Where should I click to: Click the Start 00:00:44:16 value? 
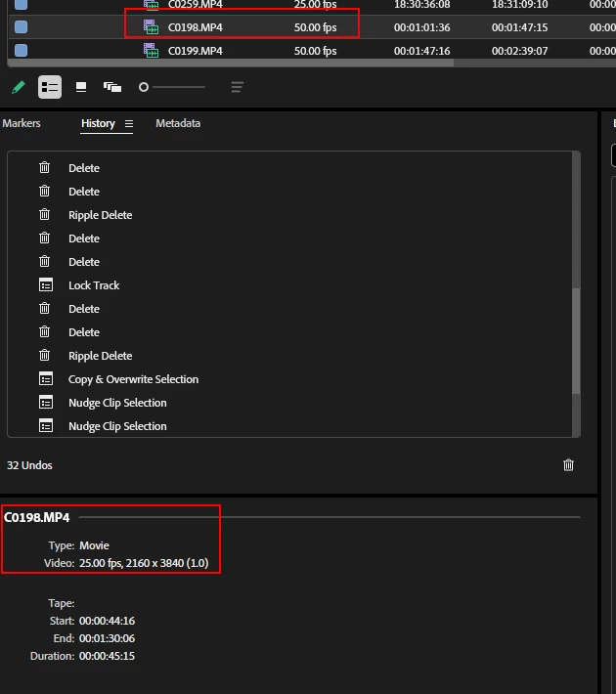[107, 621]
